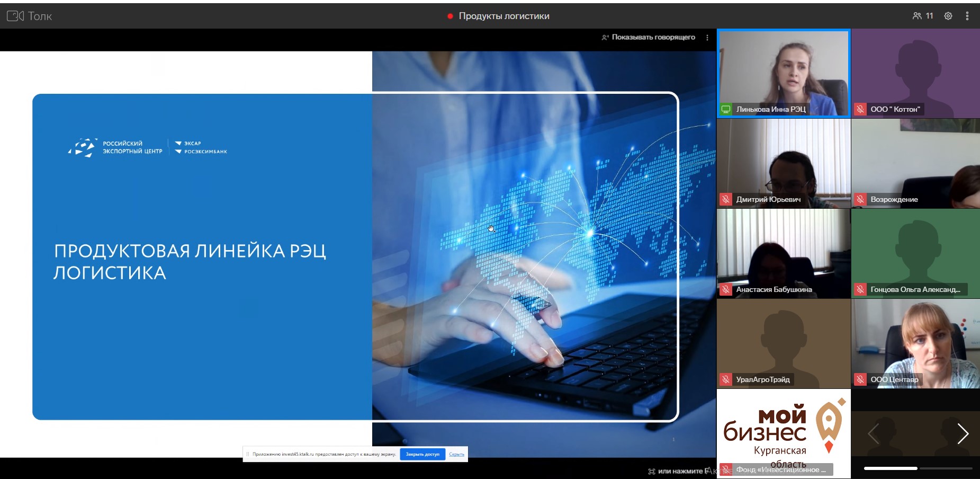Select the Гонцова Ольга participant tile
980x479 pixels.
point(915,253)
